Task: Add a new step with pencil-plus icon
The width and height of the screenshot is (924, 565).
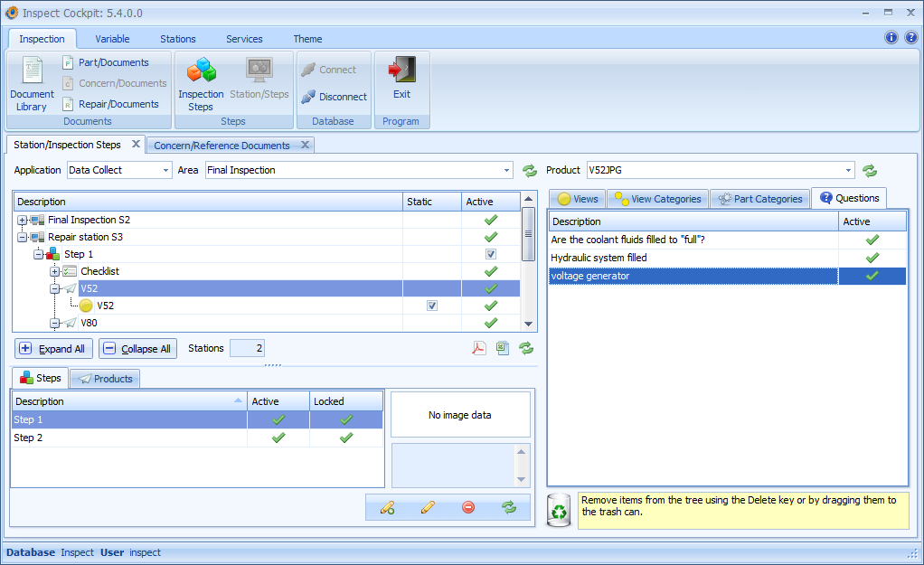Action: (x=387, y=507)
